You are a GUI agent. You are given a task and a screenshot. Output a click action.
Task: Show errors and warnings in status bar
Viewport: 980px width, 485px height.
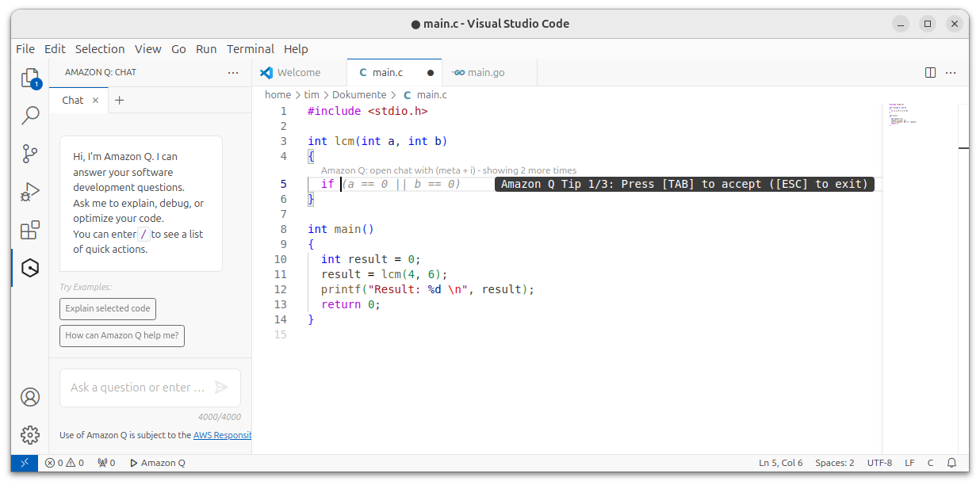tap(64, 463)
